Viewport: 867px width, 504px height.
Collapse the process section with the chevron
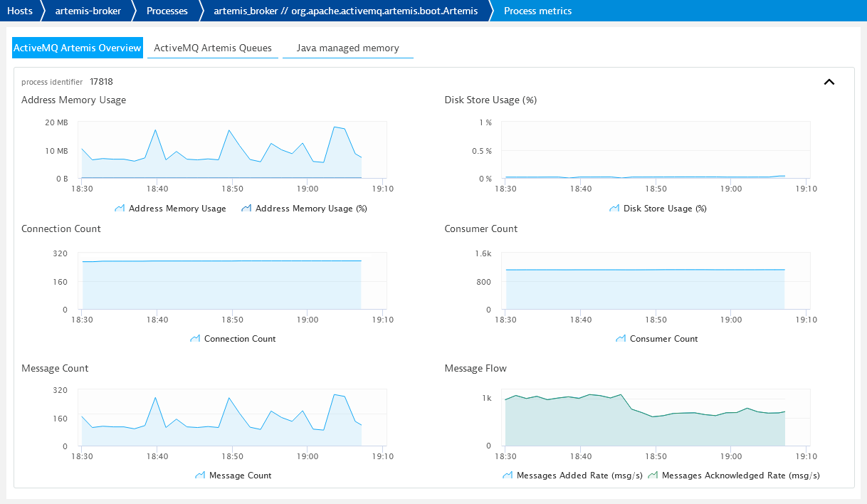pyautogui.click(x=829, y=82)
